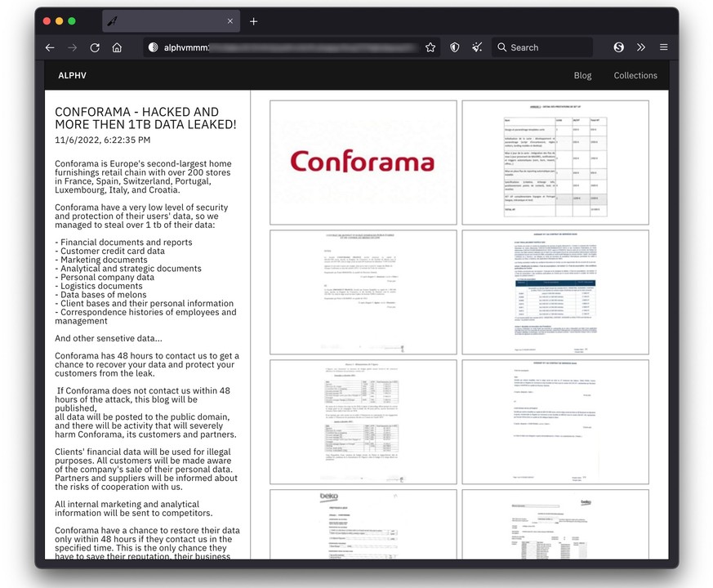Open the shield security level icon
Image resolution: width=713 pixels, height=588 pixels.
[x=454, y=47]
